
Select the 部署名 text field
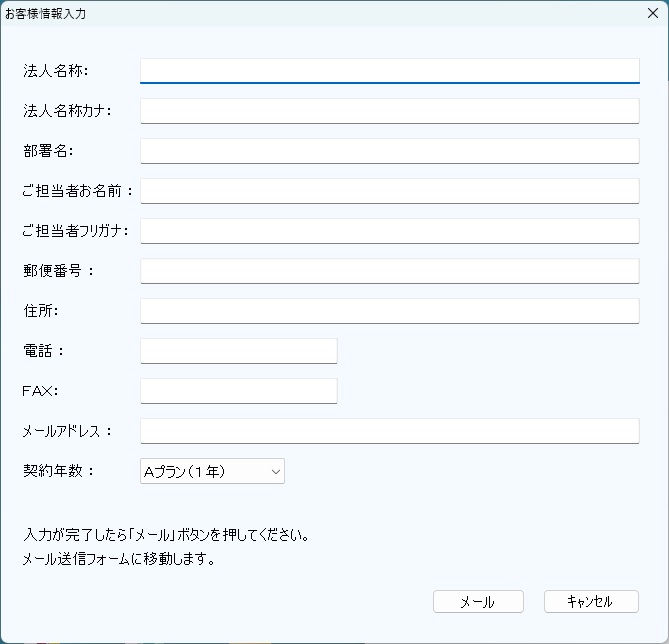[x=389, y=151]
